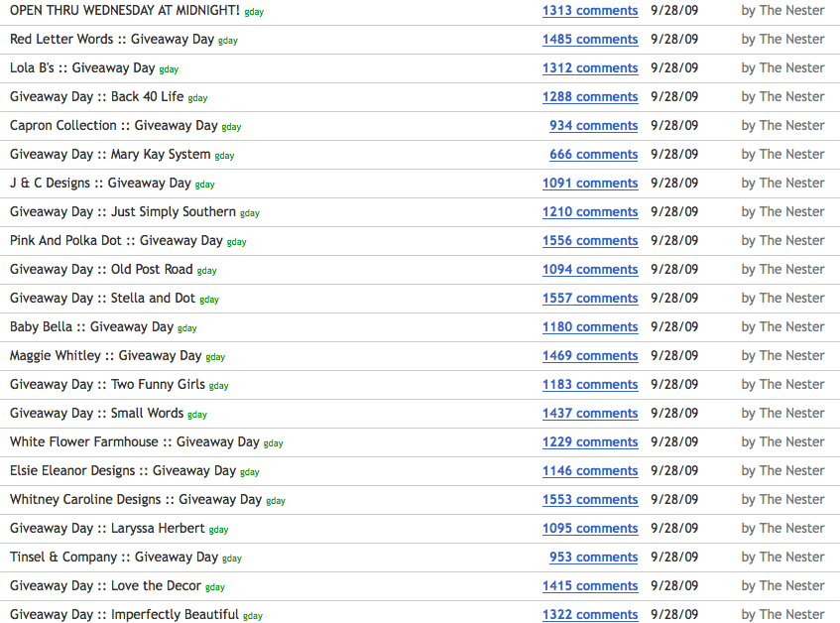The height and width of the screenshot is (623, 840).
Task: Open the 1146 comments link
Action: pyautogui.click(x=590, y=470)
